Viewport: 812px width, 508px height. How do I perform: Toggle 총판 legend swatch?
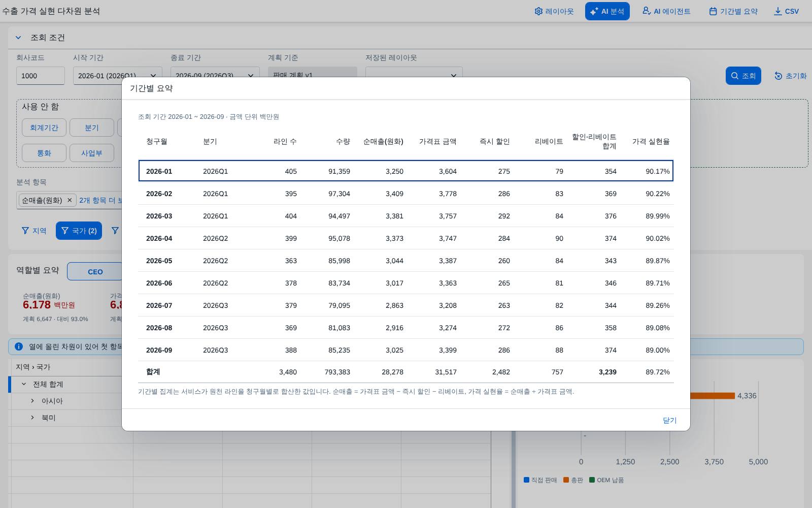(x=566, y=480)
